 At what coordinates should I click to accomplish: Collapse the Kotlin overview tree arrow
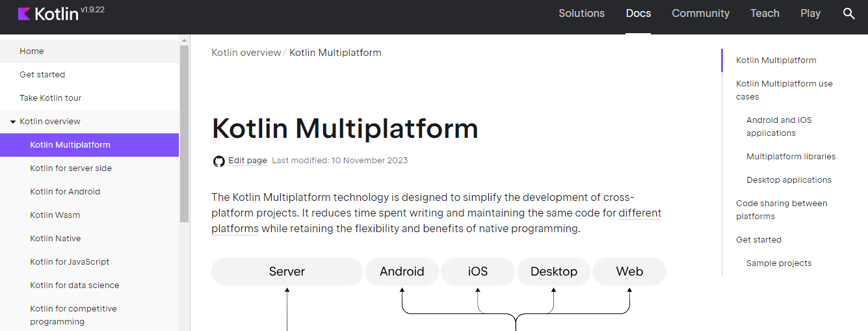point(12,122)
